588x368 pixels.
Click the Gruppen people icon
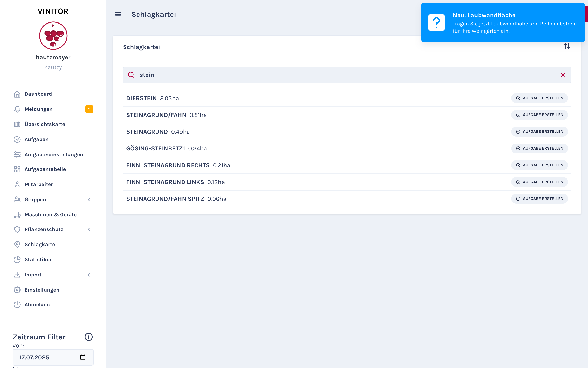pyautogui.click(x=17, y=200)
